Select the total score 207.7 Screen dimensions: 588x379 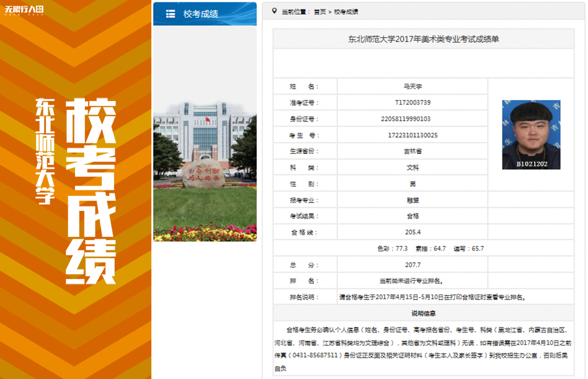click(x=412, y=265)
